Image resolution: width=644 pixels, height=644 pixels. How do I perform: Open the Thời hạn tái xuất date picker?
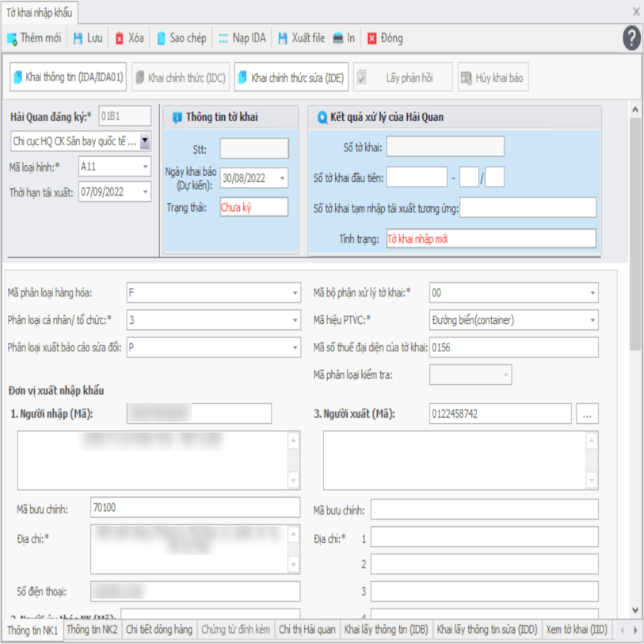[x=145, y=192]
